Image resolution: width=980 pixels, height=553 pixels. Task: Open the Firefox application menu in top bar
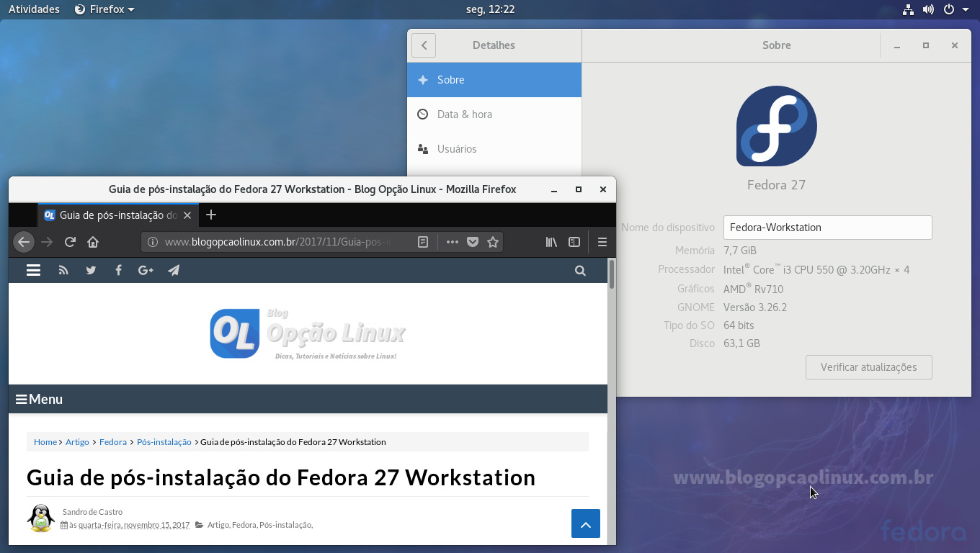[x=104, y=9]
